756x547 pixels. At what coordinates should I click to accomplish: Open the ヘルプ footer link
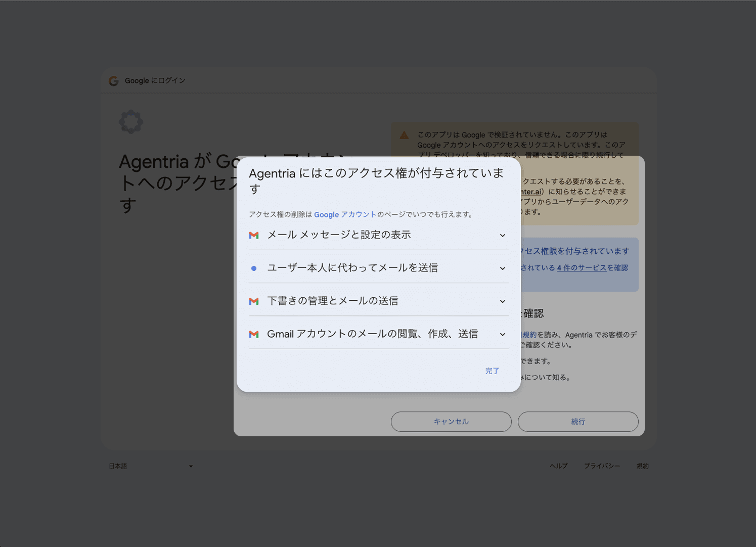(x=559, y=466)
